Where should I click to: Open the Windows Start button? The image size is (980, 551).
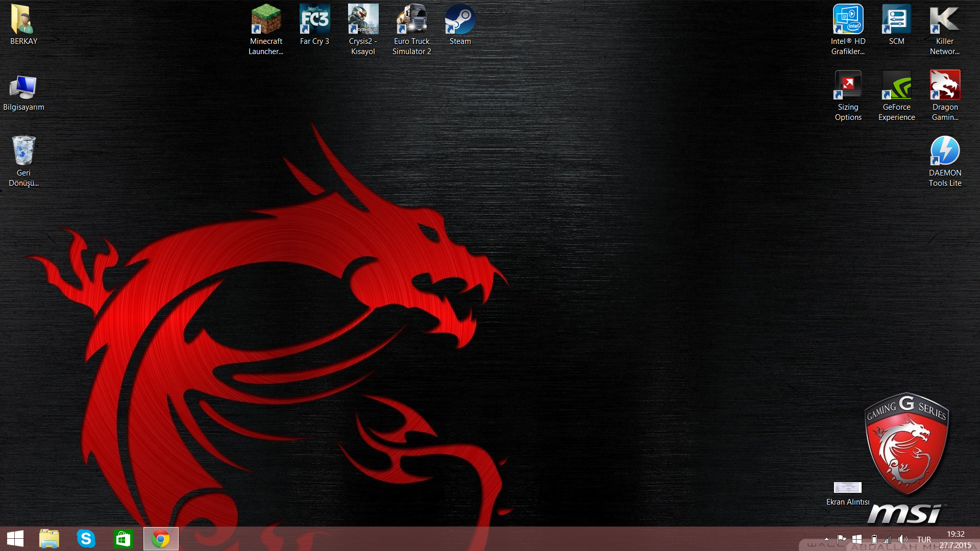tap(15, 539)
